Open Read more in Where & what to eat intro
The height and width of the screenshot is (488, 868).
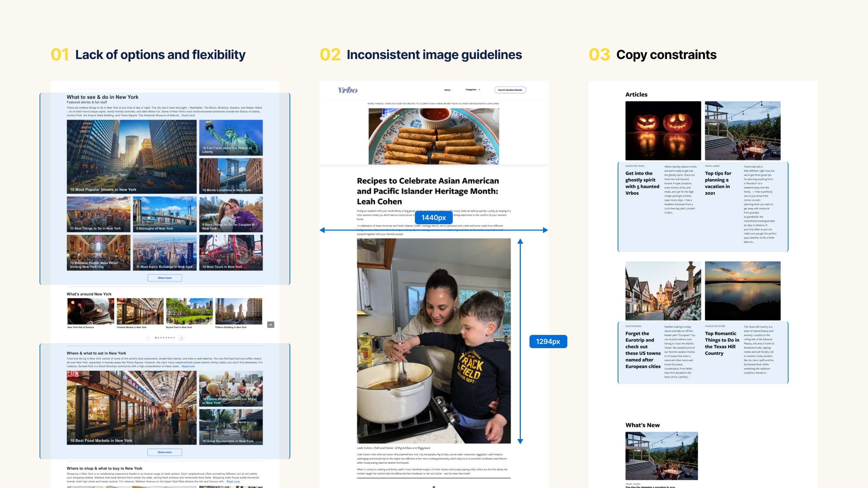(188, 367)
